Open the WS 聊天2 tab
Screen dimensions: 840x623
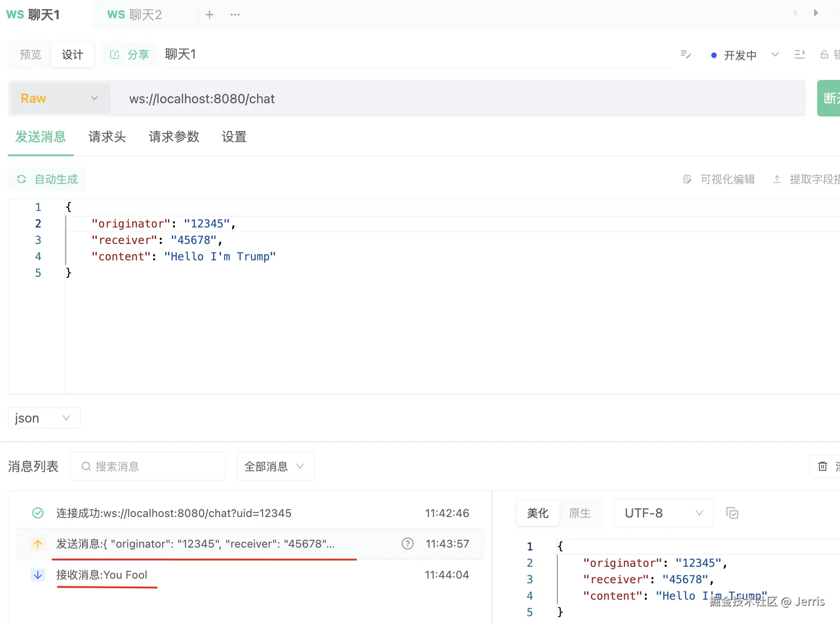coord(135,15)
